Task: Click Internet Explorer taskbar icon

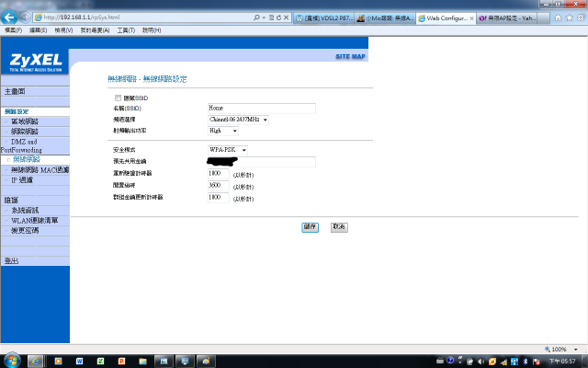Action: pos(35,361)
